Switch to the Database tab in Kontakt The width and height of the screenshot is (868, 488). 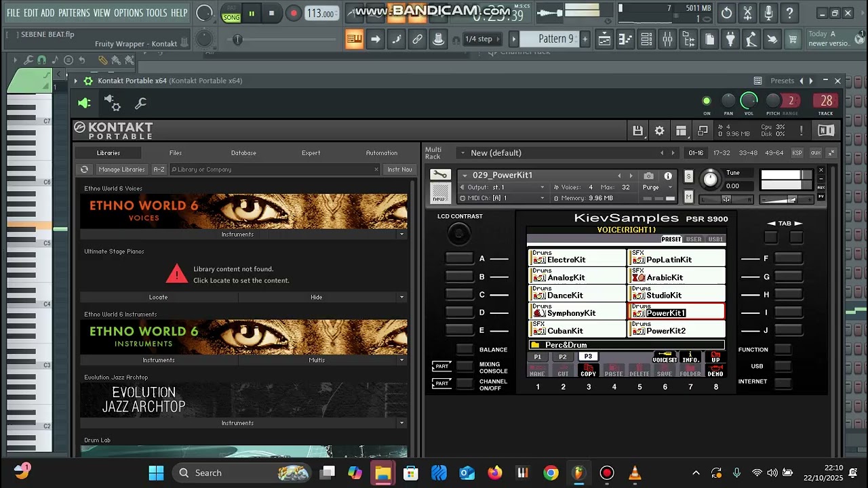(243, 153)
